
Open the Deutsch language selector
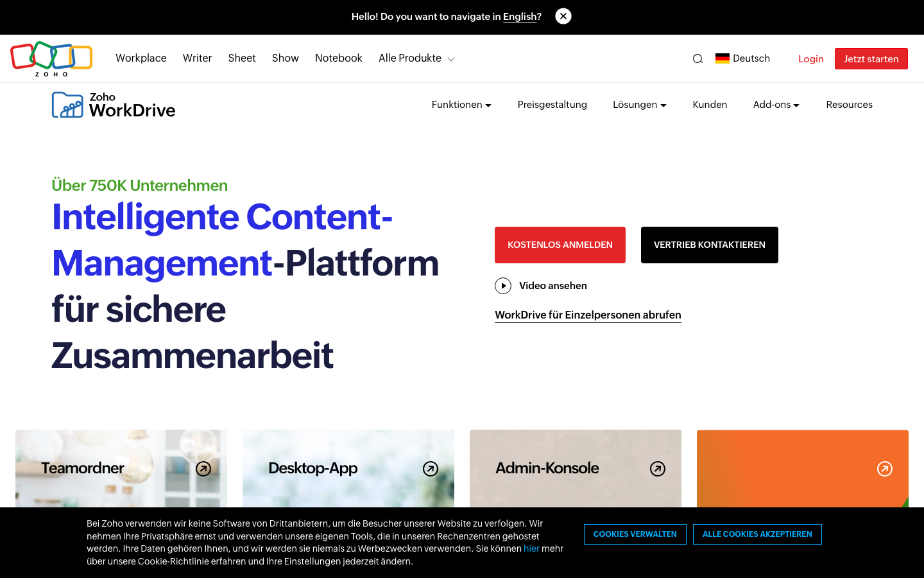742,58
